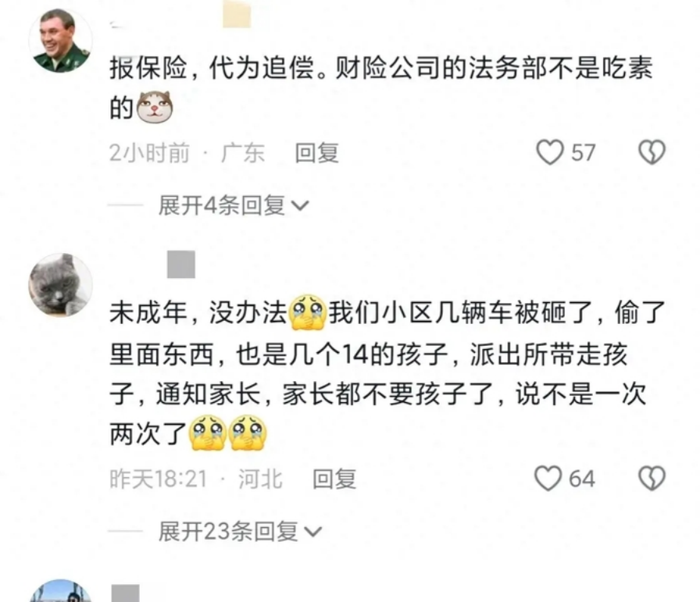This screenshot has width=700, height=602.
Task: Click the chevron beside 展开4条回复
Action: tap(300, 205)
